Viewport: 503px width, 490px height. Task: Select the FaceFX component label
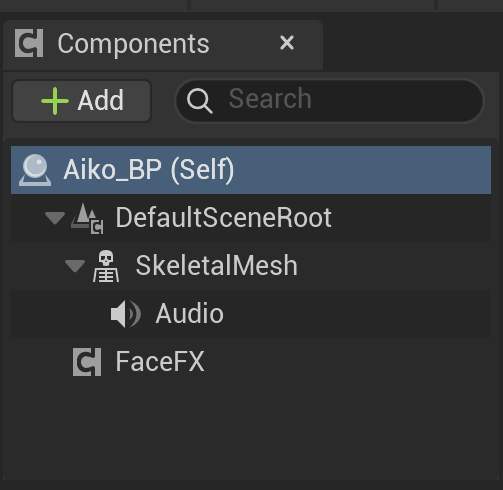tap(160, 362)
